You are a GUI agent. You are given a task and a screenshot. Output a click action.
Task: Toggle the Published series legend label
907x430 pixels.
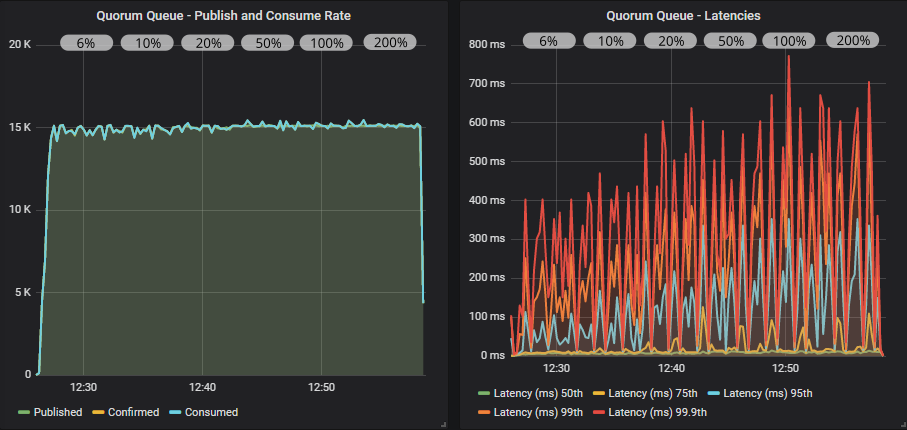[x=57, y=412]
